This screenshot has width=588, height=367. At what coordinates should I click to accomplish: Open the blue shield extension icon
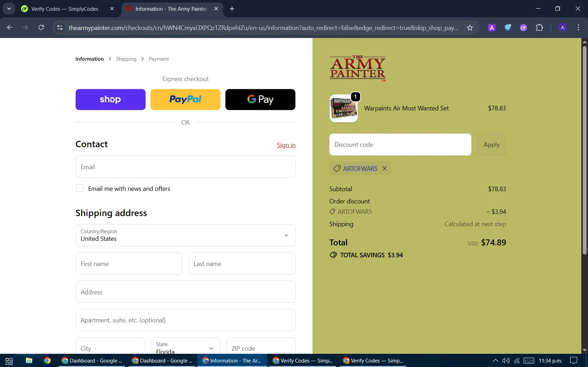coord(508,27)
